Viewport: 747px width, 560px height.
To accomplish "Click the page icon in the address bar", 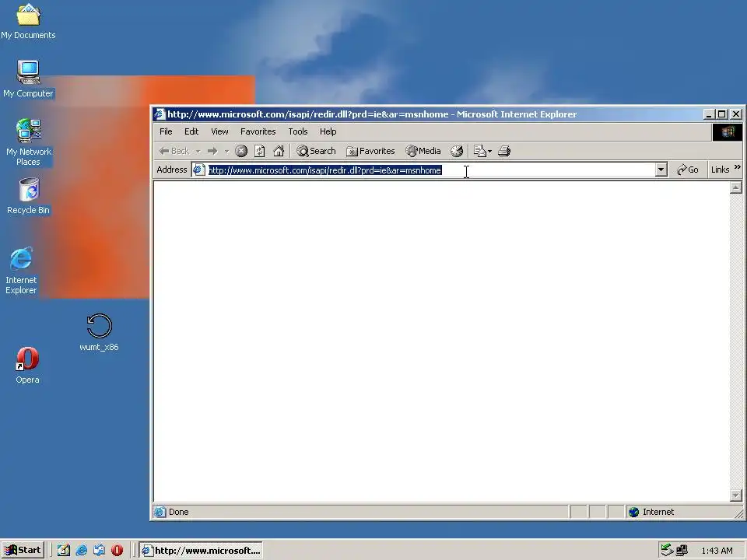I will 199,170.
